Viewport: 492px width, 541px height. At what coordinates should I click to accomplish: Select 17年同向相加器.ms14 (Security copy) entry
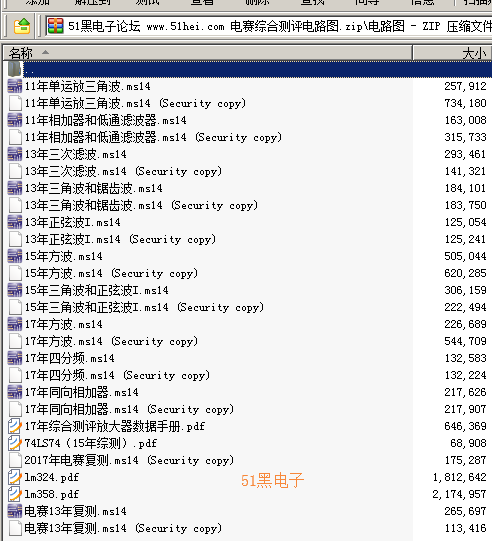point(129,410)
